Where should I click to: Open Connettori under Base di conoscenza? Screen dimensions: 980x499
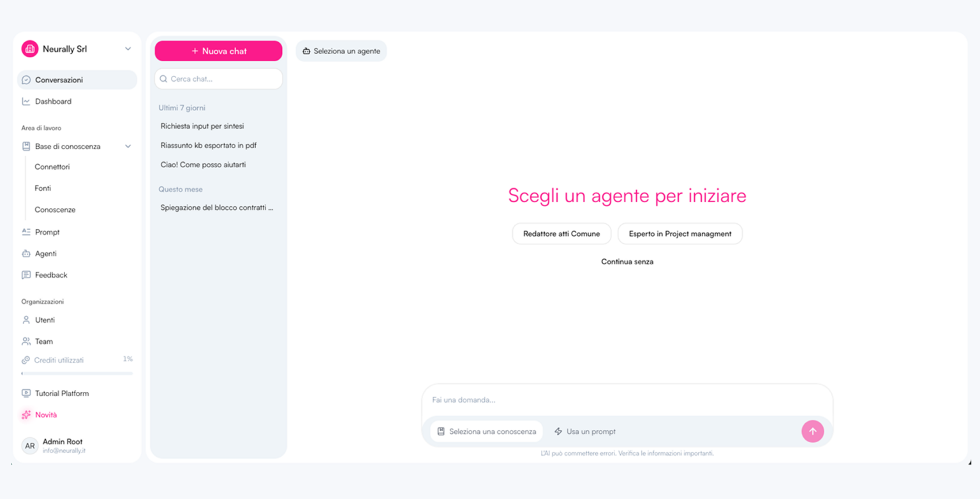click(x=52, y=167)
